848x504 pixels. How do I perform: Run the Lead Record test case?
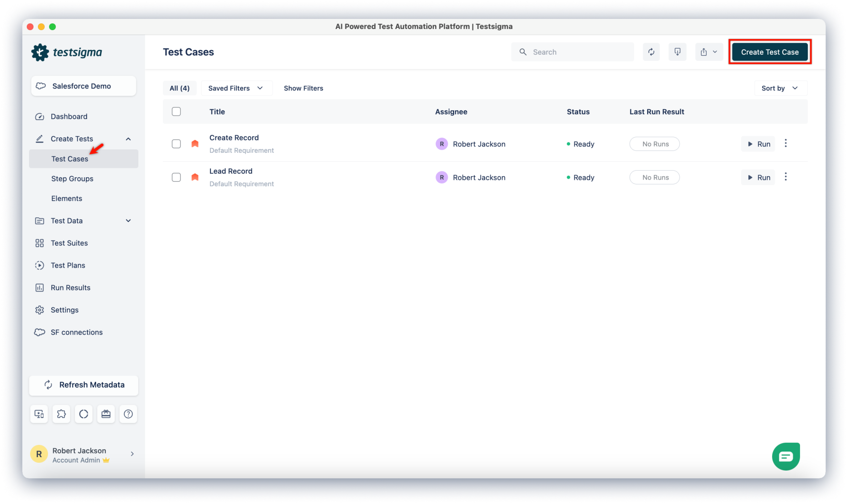pos(758,177)
